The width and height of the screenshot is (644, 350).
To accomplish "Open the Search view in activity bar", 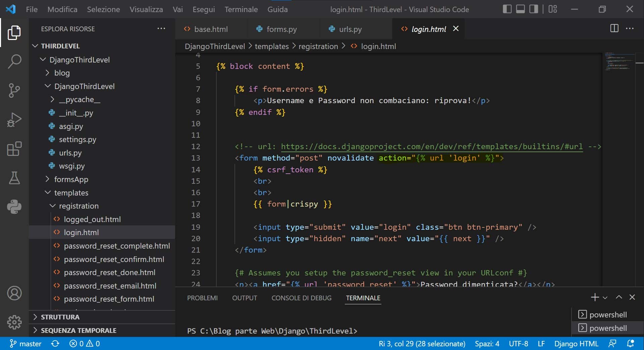I will click(14, 61).
